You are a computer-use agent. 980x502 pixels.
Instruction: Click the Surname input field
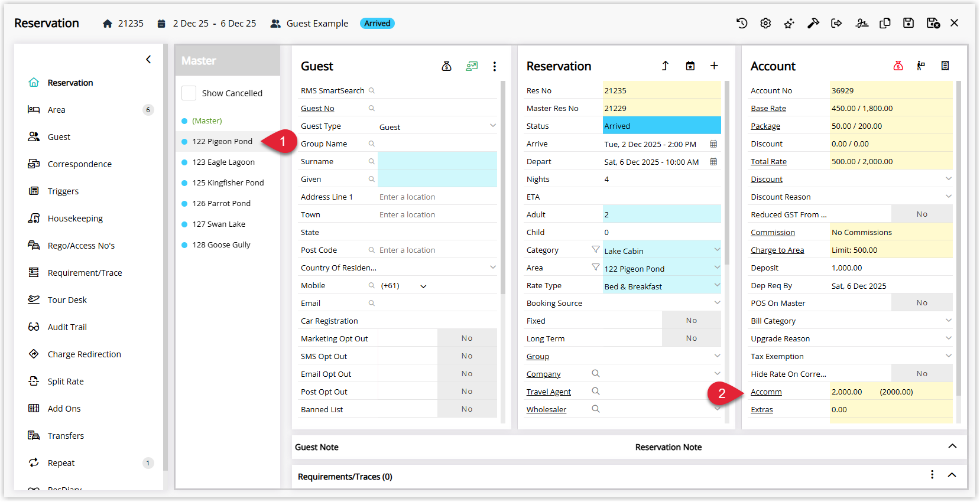coord(437,161)
